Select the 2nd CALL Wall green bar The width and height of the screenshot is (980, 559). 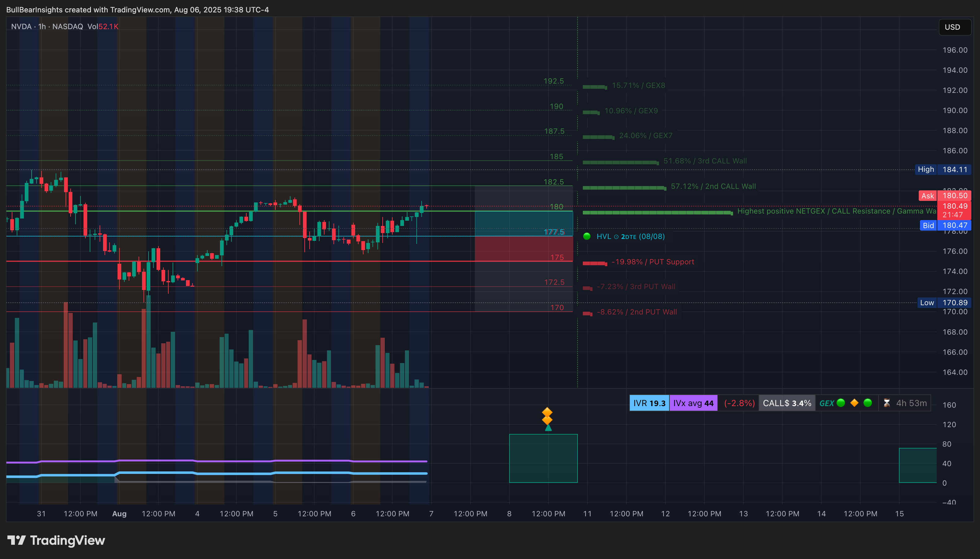tap(624, 188)
